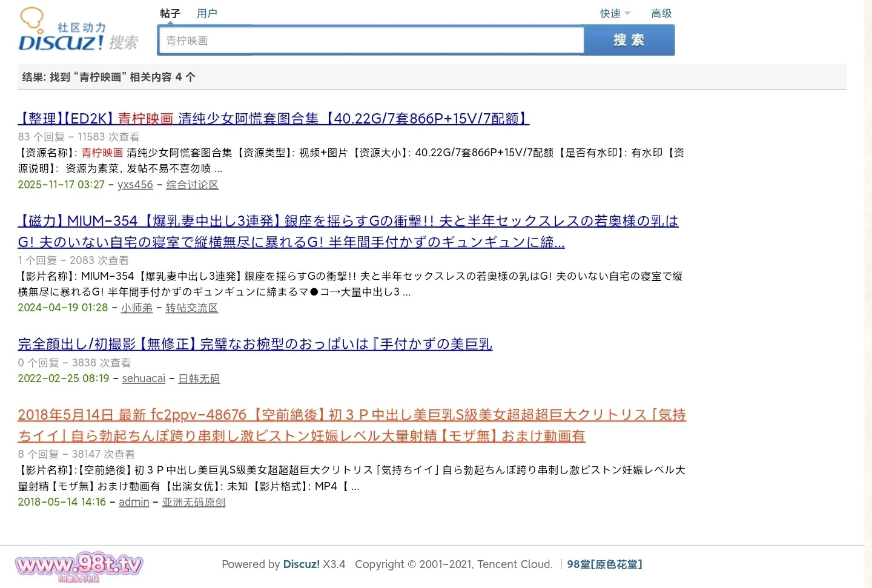Go to the 综合讨论区 forum section
872x588 pixels.
click(x=192, y=185)
